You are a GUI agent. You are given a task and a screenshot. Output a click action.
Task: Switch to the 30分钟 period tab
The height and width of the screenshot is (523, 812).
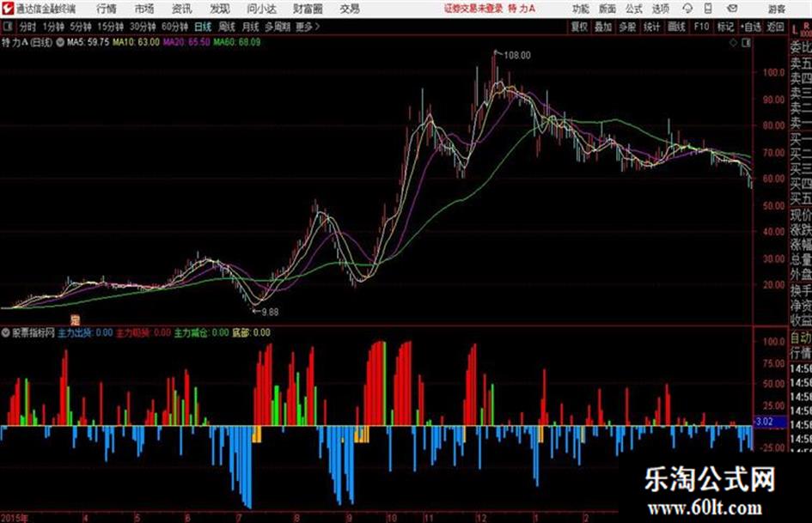click(143, 27)
